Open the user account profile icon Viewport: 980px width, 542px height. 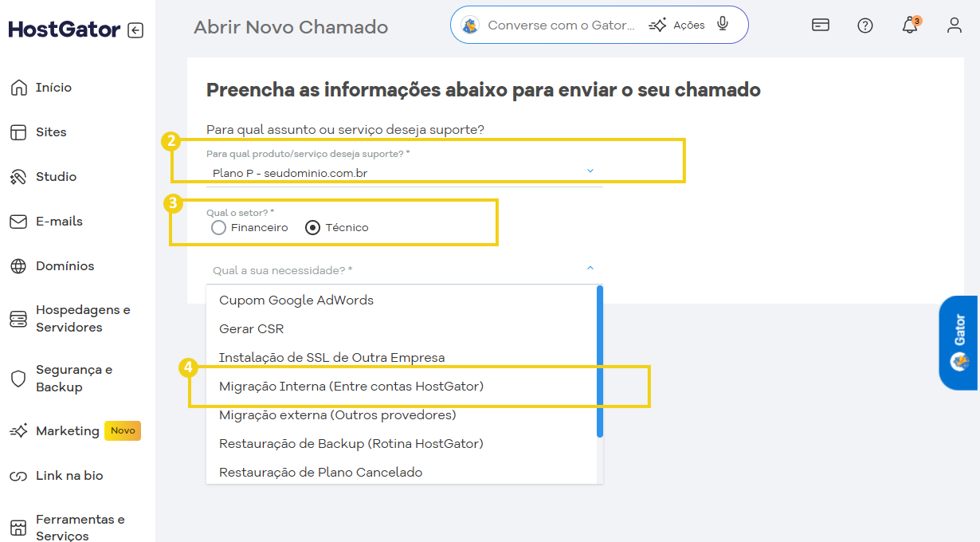pyautogui.click(x=954, y=26)
